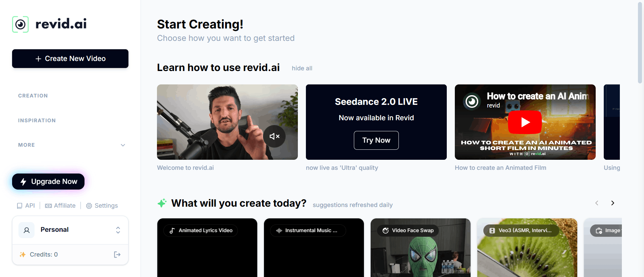Click the logout arrow icon
The image size is (644, 277).
pyautogui.click(x=117, y=255)
